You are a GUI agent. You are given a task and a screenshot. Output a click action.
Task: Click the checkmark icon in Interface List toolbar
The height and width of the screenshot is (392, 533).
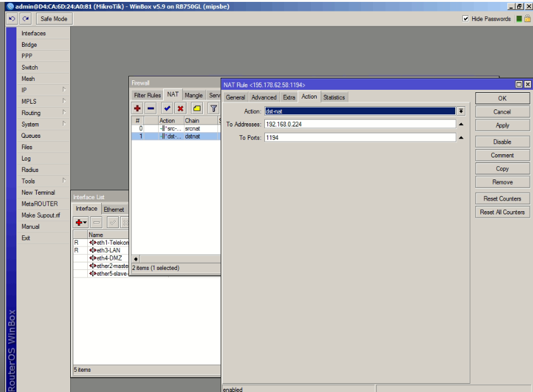coord(113,223)
